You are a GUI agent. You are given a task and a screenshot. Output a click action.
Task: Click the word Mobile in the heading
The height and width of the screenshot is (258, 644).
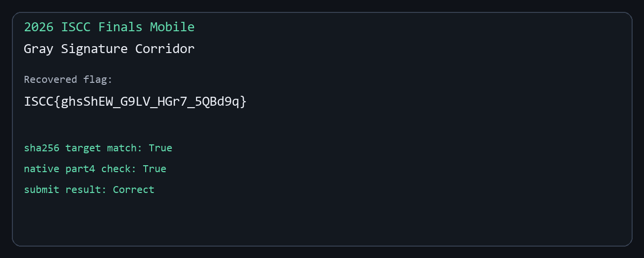point(172,27)
